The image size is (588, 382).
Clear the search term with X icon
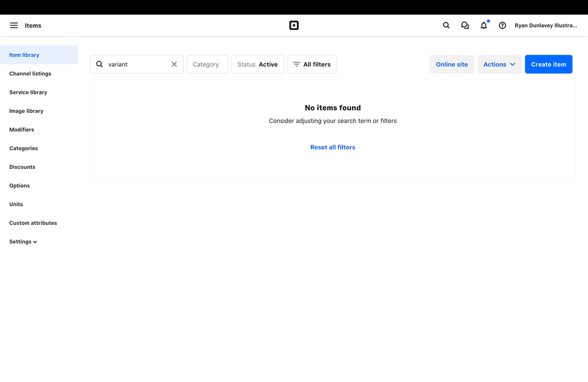(174, 64)
